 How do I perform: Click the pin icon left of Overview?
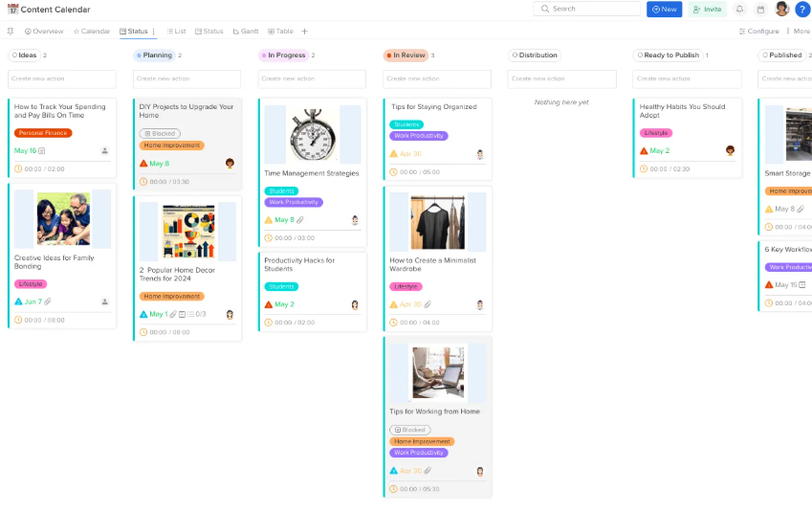11,32
